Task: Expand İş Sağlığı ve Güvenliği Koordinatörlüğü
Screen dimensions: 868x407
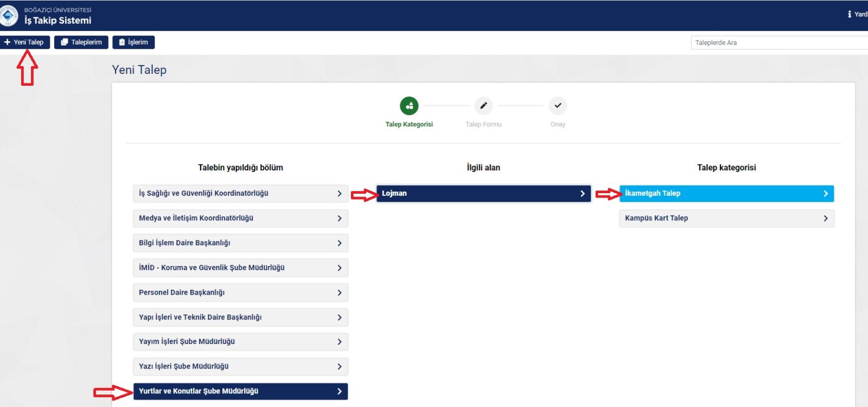Action: pos(240,194)
